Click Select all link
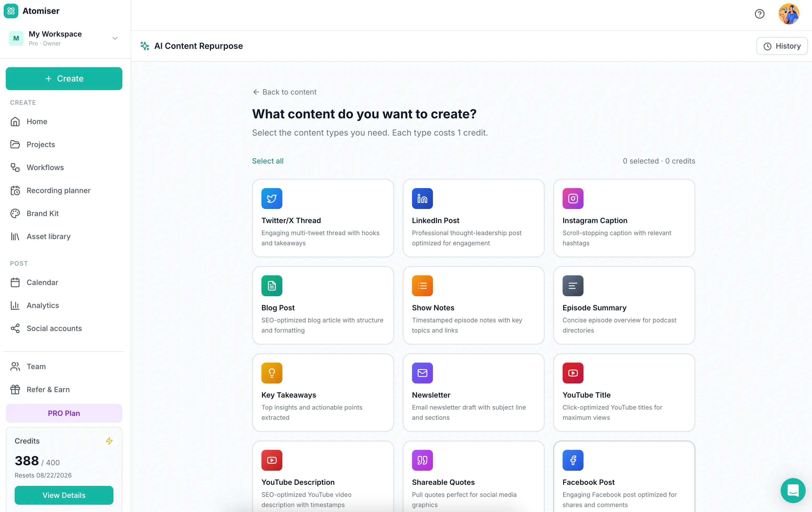 pos(268,161)
